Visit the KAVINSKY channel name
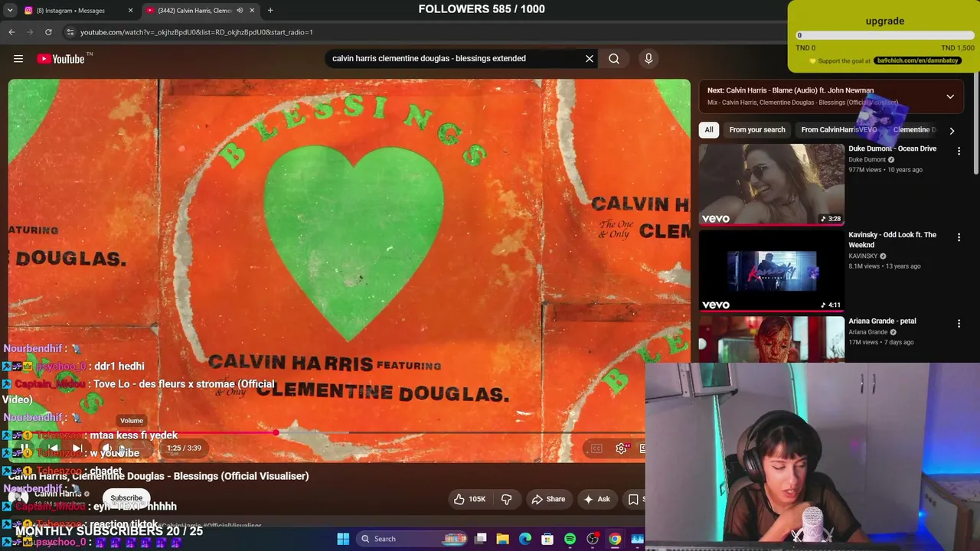980x551 pixels. (x=863, y=256)
